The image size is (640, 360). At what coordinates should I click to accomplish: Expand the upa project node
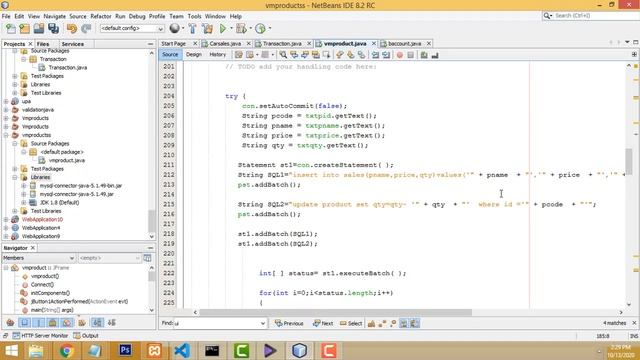[x=6, y=101]
